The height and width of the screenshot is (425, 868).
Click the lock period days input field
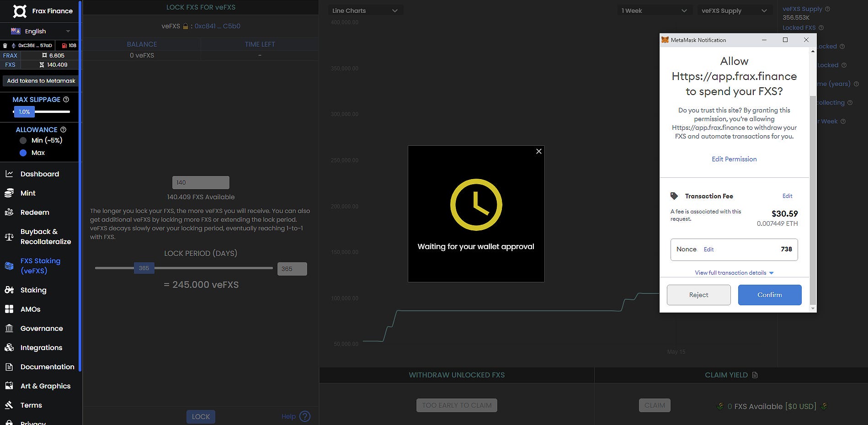[x=292, y=269]
